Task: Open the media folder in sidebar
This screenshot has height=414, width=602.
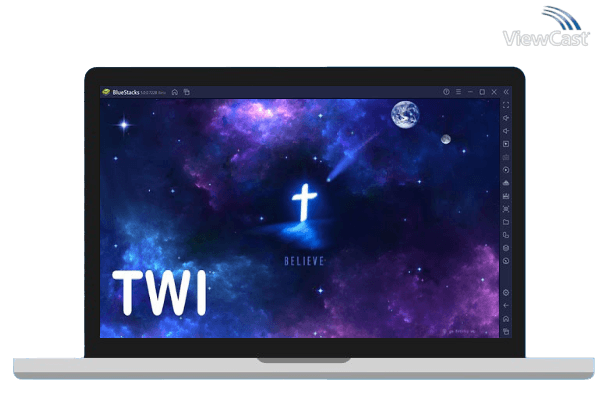Action: tap(506, 222)
